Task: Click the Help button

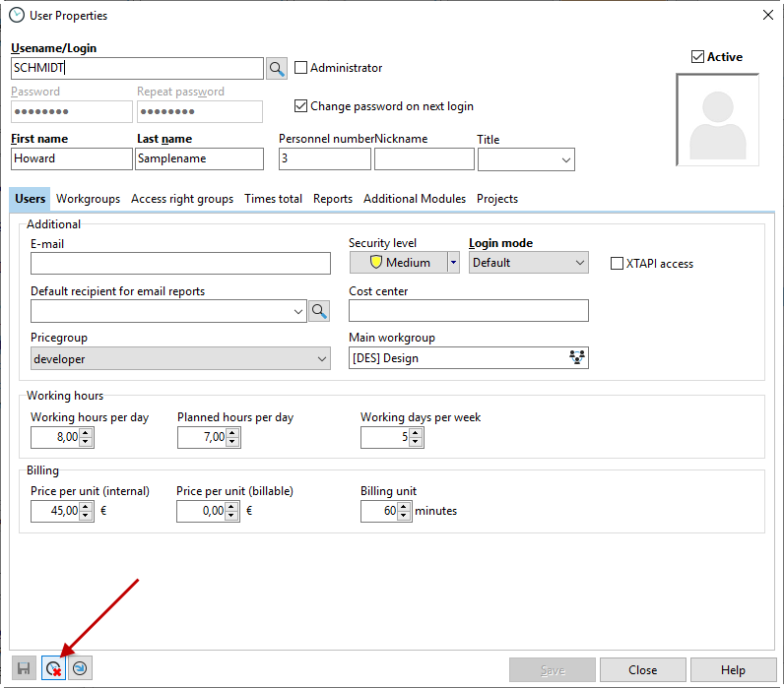Action: 733,670
